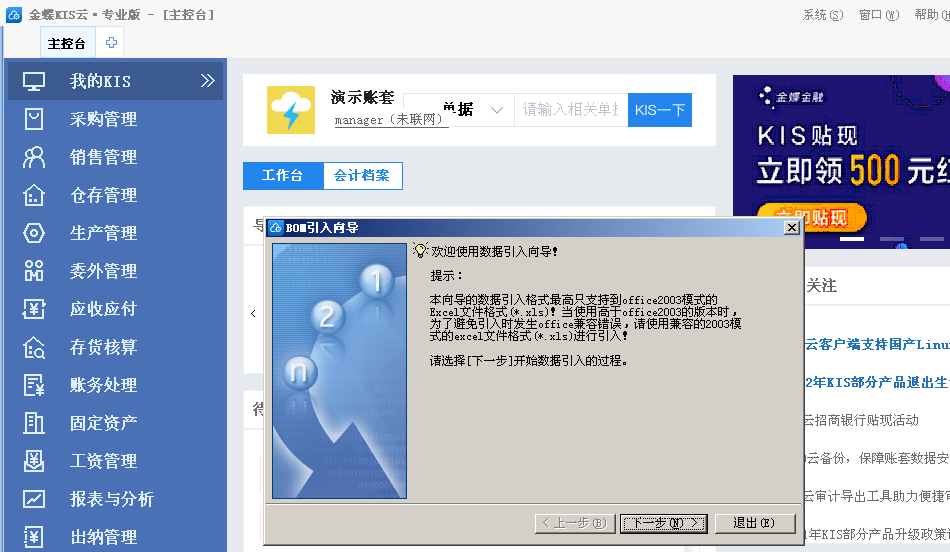Open 采购管理 module label
The height and width of the screenshot is (552, 950).
click(x=103, y=119)
